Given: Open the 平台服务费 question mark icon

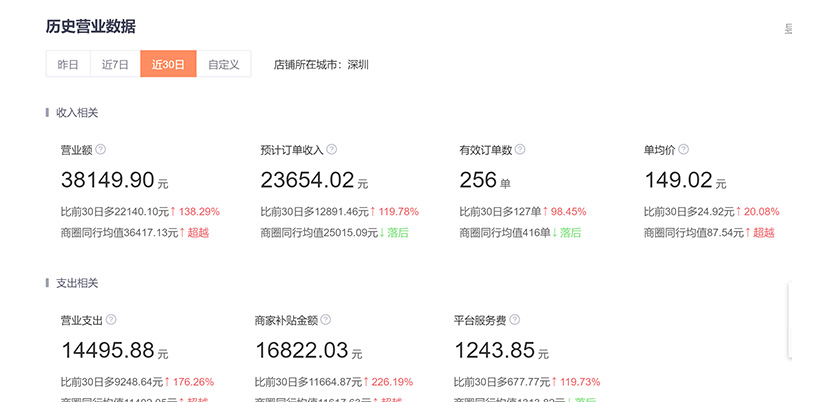Looking at the screenshot, I should 515,320.
